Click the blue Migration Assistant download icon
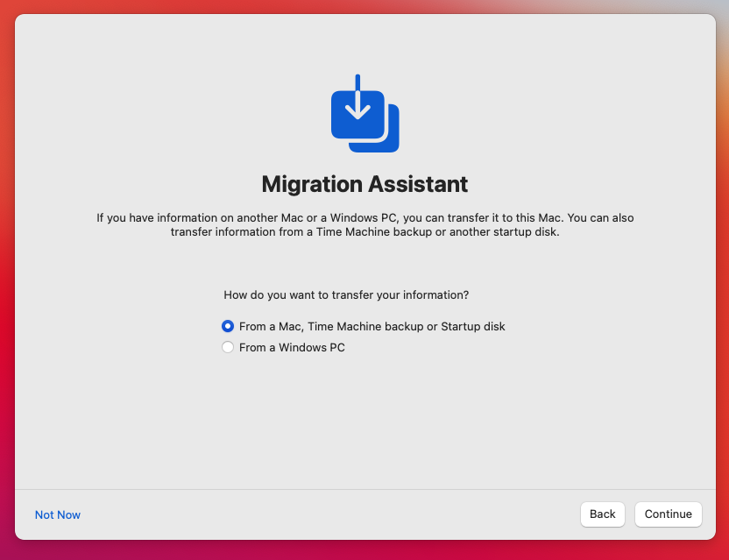Image resolution: width=729 pixels, height=560 pixels. (365, 113)
